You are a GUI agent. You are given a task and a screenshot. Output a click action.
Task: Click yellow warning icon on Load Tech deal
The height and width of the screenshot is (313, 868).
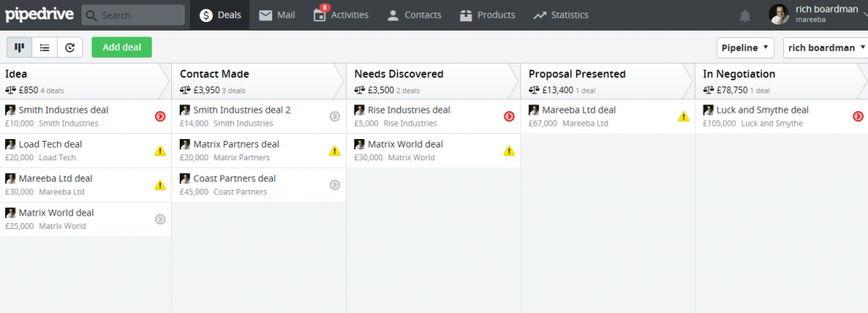coord(160,151)
